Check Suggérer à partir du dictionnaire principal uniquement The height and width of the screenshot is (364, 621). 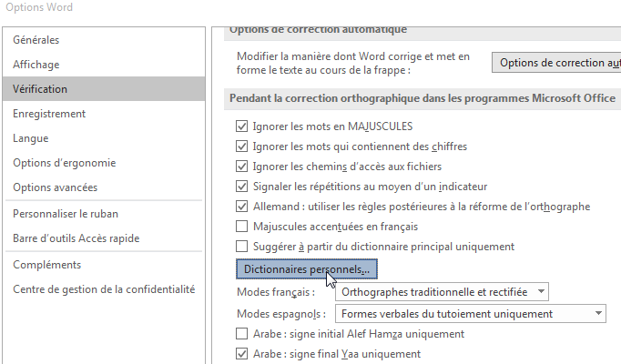[x=241, y=247]
